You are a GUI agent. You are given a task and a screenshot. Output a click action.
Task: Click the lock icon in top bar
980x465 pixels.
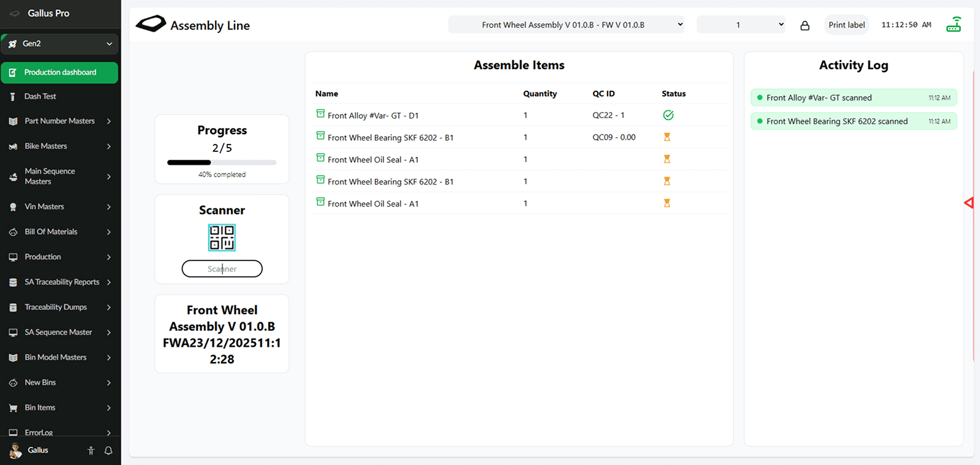(x=805, y=25)
